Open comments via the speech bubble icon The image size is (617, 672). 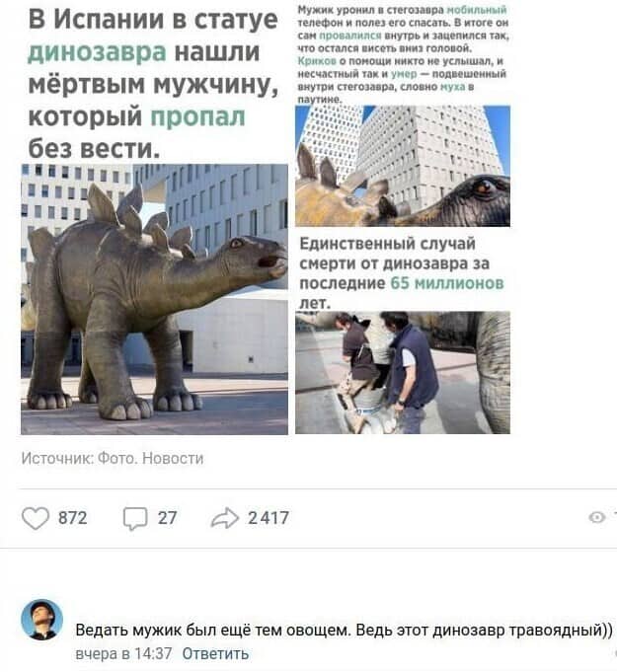(x=135, y=519)
